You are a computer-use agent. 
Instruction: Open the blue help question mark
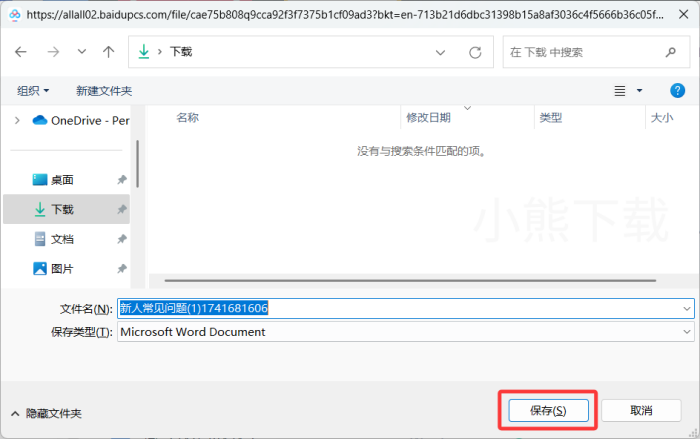click(677, 91)
